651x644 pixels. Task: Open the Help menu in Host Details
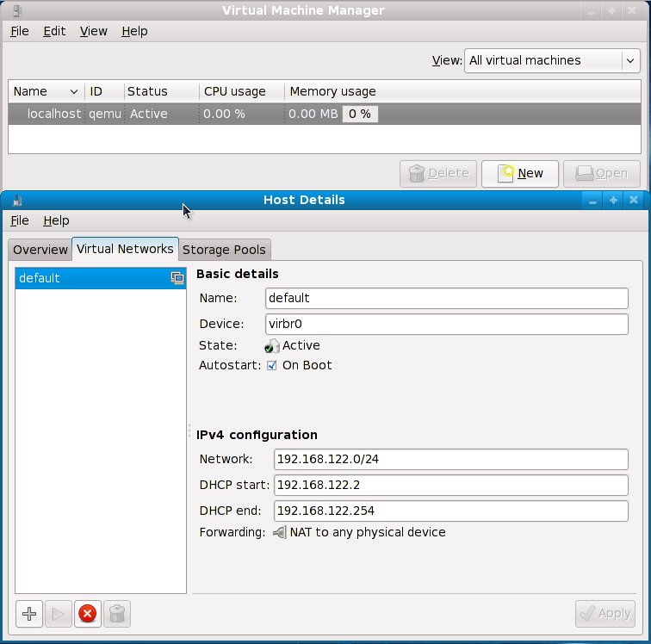pyautogui.click(x=56, y=220)
